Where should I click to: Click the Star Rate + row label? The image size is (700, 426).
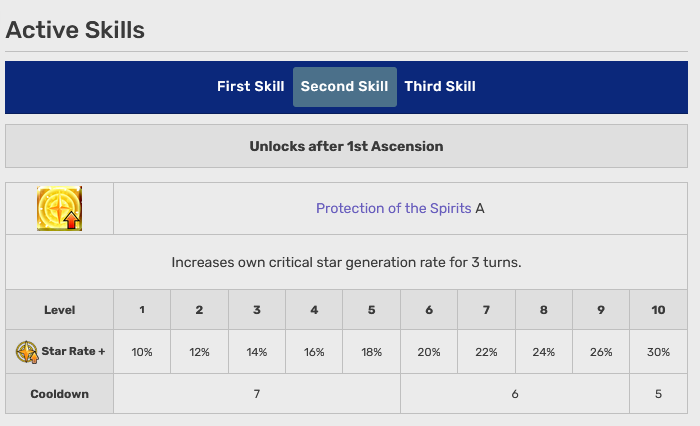(72, 352)
